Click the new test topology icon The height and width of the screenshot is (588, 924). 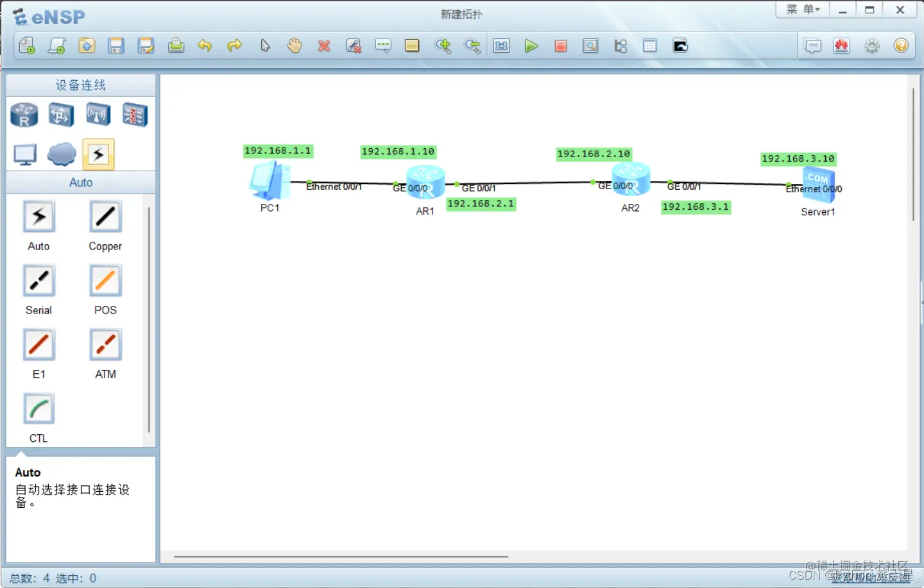(56, 46)
